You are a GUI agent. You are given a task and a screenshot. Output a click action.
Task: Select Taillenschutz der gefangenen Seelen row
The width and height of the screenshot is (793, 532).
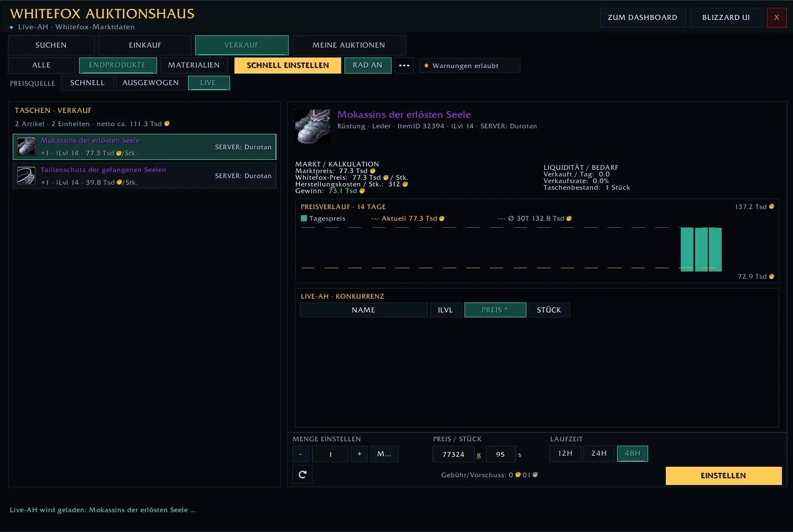[144, 176]
